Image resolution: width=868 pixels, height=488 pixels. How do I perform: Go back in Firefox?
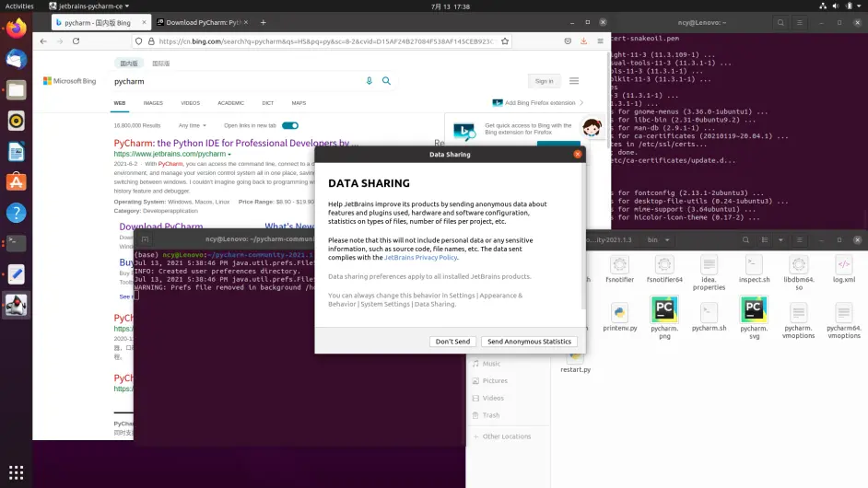point(43,41)
